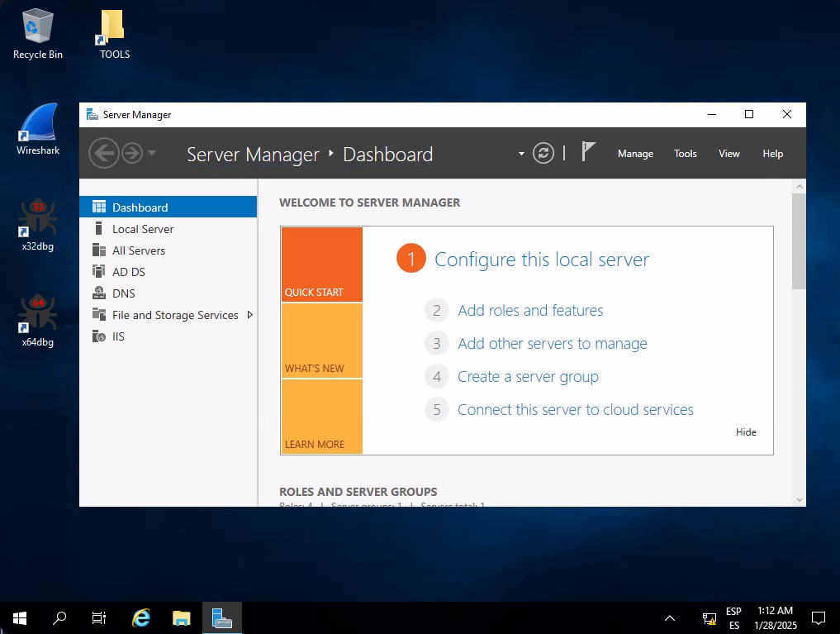The image size is (840, 634).
Task: Select the x32dbg desktop shortcut
Action: [37, 225]
